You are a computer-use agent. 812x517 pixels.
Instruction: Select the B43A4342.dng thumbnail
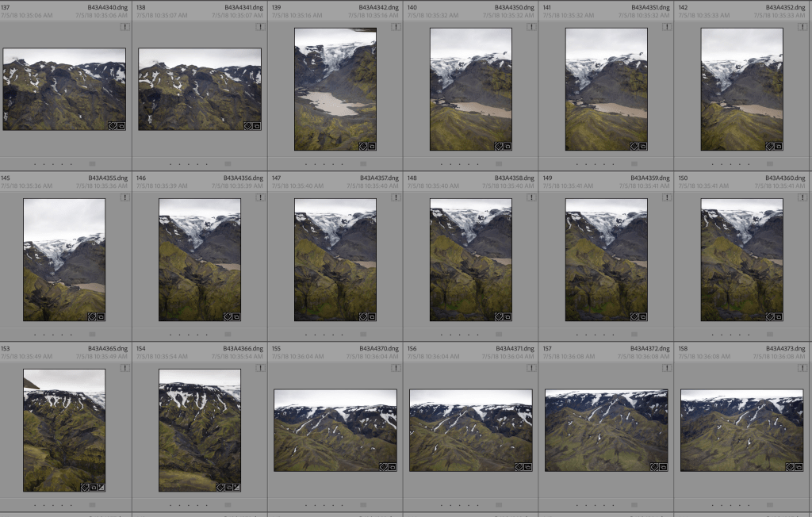point(335,87)
